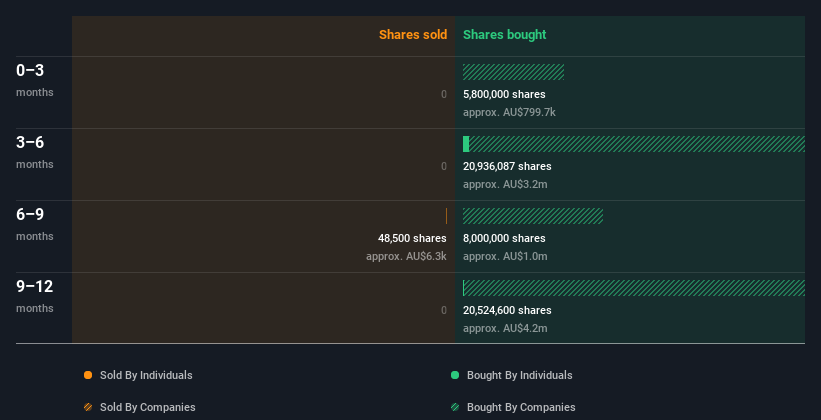This screenshot has height=420, width=821.
Task: Click the green Bought By Individuals legend dot
Action: tap(455, 375)
